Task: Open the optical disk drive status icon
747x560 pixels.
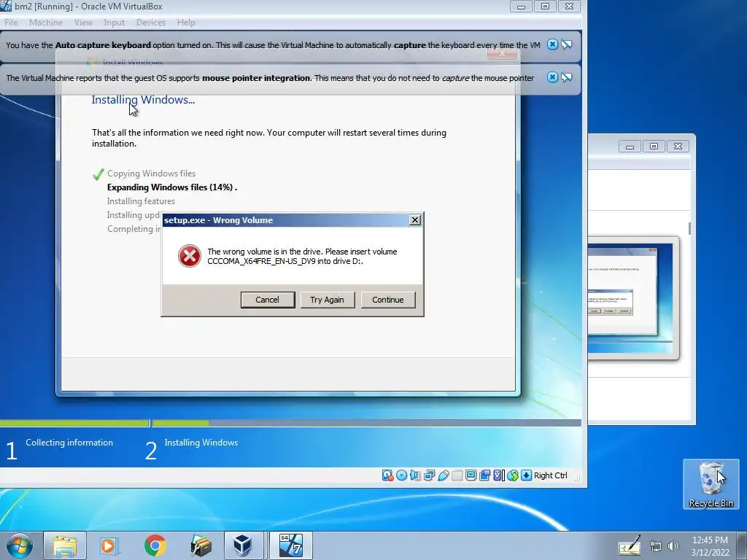Action: tap(402, 475)
